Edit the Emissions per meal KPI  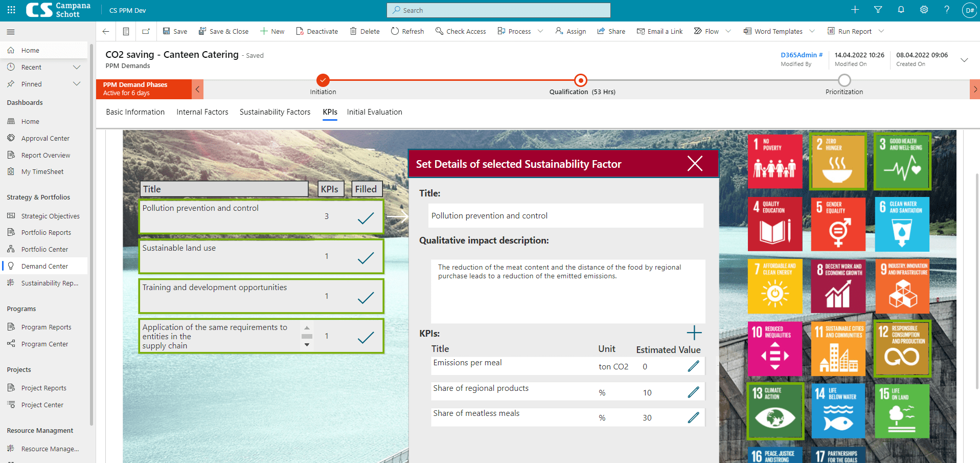pos(693,366)
